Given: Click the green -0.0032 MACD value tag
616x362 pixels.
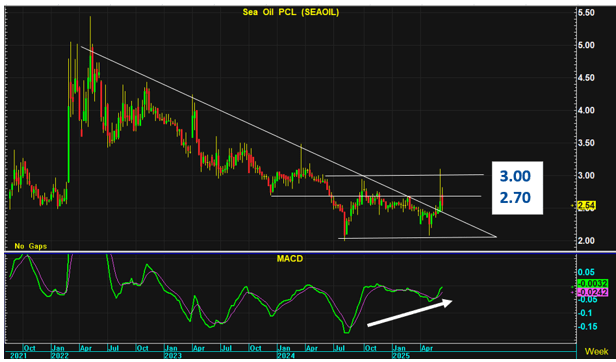Looking at the screenshot, I should (x=592, y=284).
